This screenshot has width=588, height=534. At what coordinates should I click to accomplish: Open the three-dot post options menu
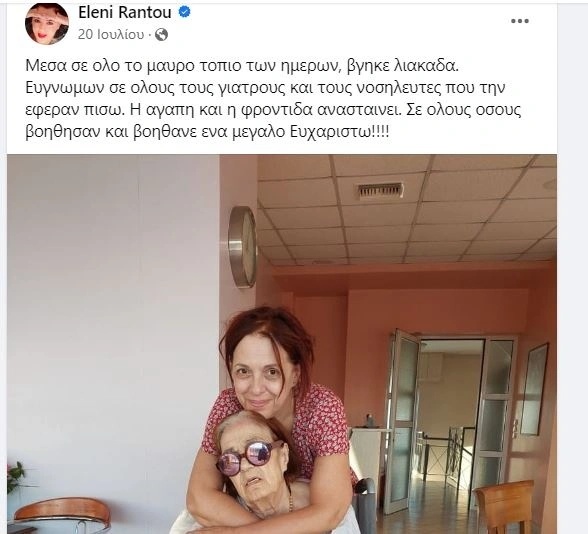coord(520,21)
